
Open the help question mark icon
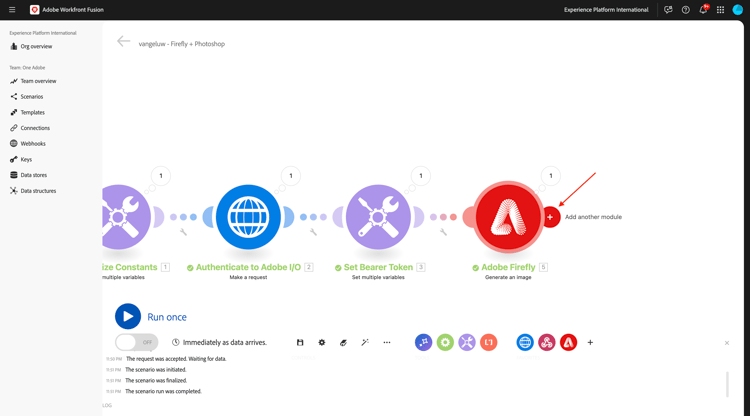pos(685,10)
